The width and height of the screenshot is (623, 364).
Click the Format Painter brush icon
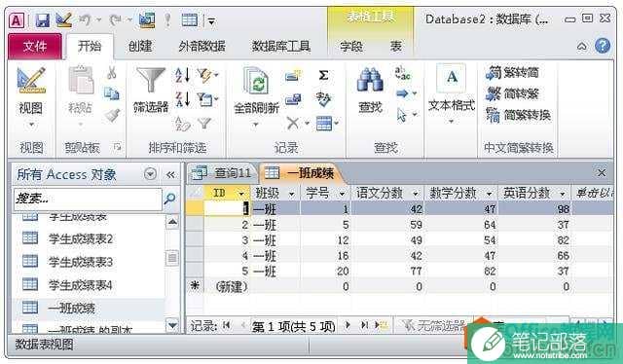tap(112, 116)
